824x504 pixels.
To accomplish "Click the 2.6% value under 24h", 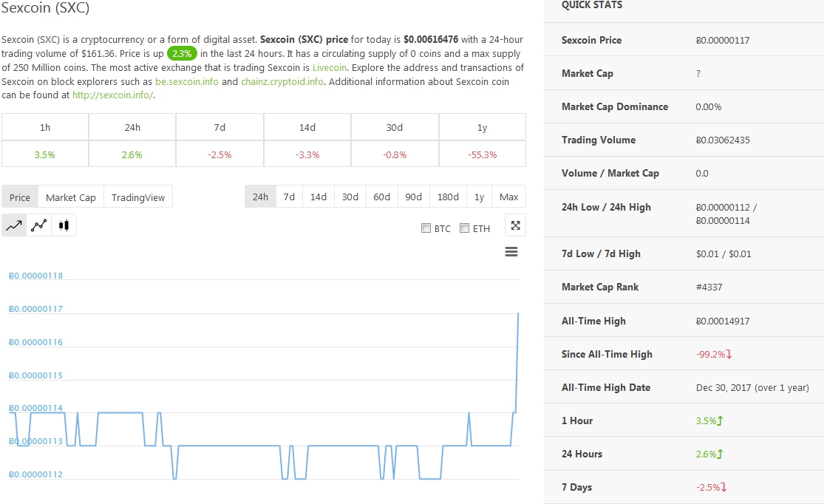I will pos(132,154).
